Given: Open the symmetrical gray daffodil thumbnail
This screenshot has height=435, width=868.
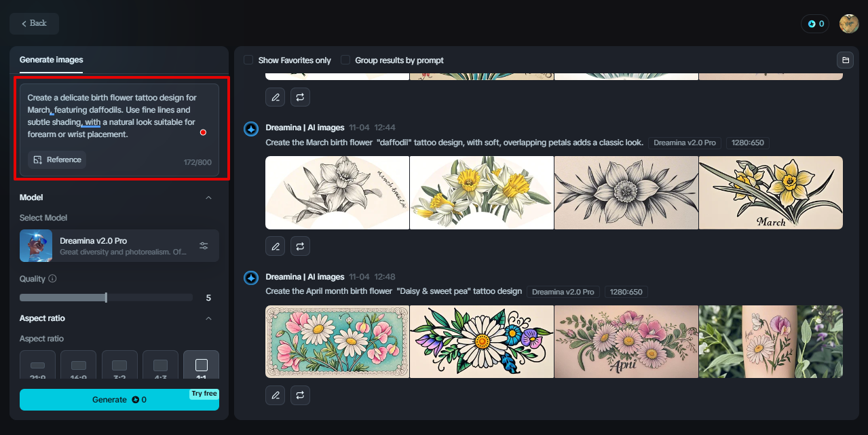Looking at the screenshot, I should coord(626,193).
